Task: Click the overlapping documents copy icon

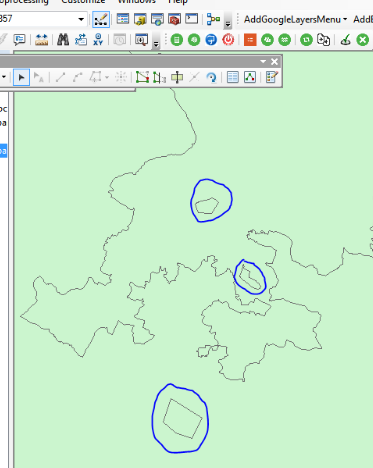Action: (x=323, y=40)
